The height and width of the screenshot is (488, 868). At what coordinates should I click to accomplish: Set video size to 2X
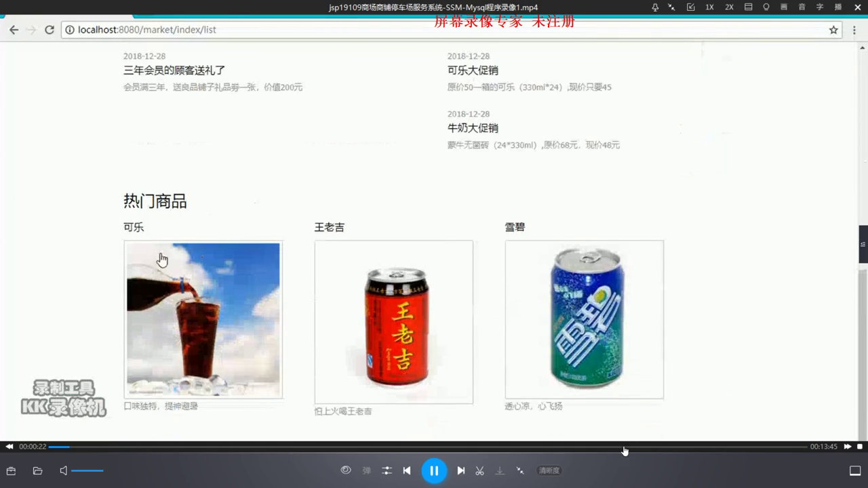(x=729, y=7)
